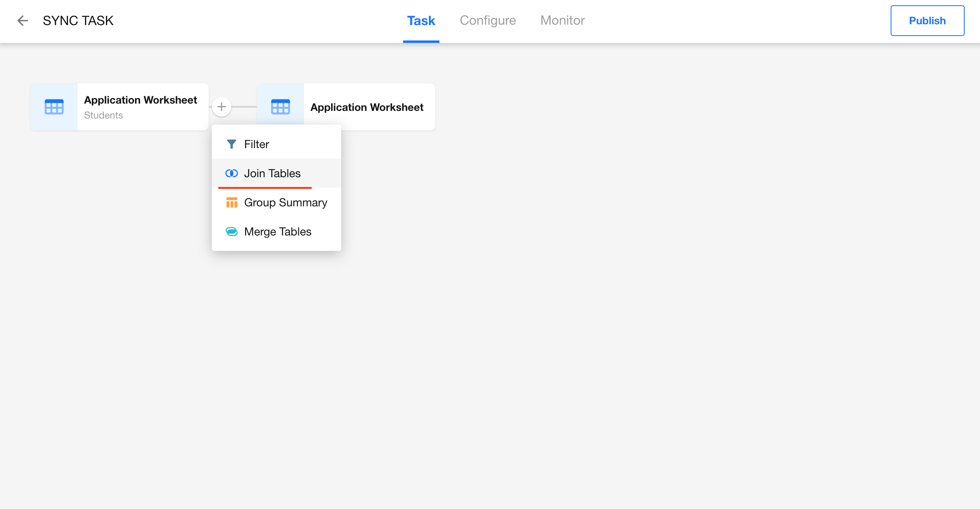Pick Merge Tables from the menu
The height and width of the screenshot is (509, 980).
(278, 231)
